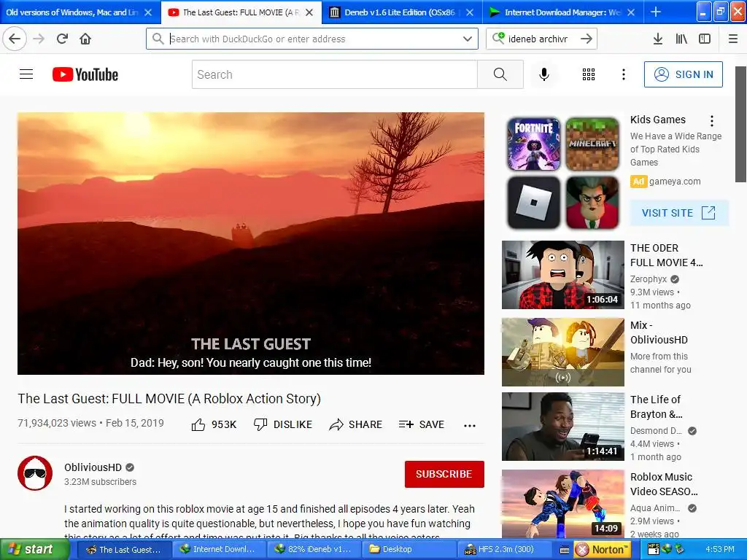Open Roblox Music Video SEASON thumbnail

click(x=563, y=504)
